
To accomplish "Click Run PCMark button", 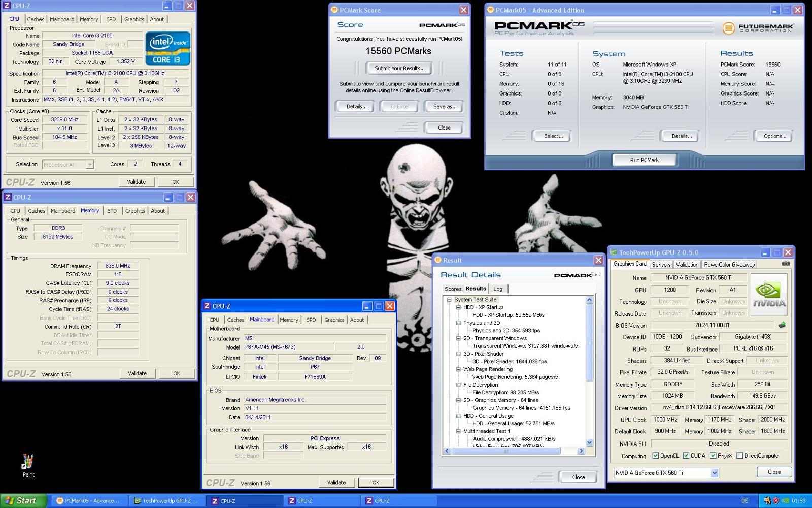I will point(645,160).
